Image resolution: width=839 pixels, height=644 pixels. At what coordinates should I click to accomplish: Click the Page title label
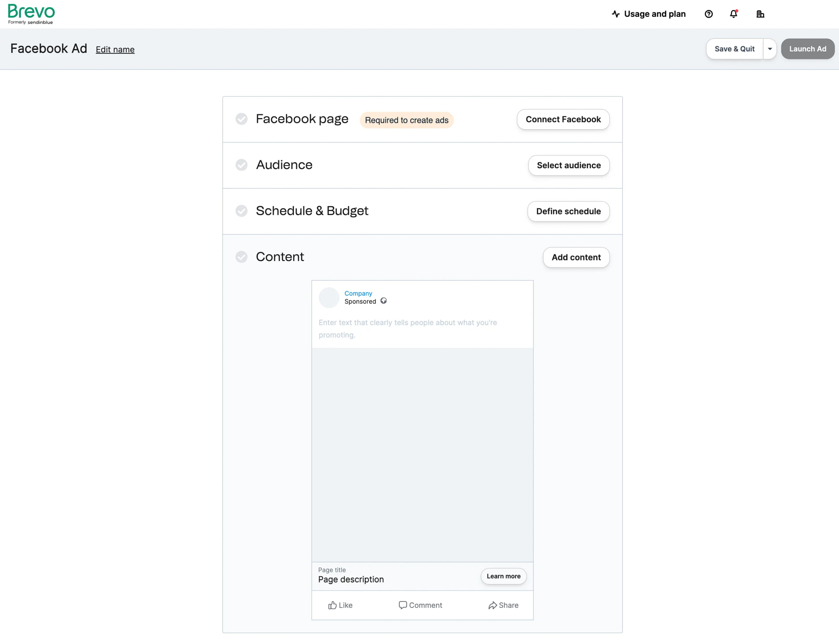point(332,570)
